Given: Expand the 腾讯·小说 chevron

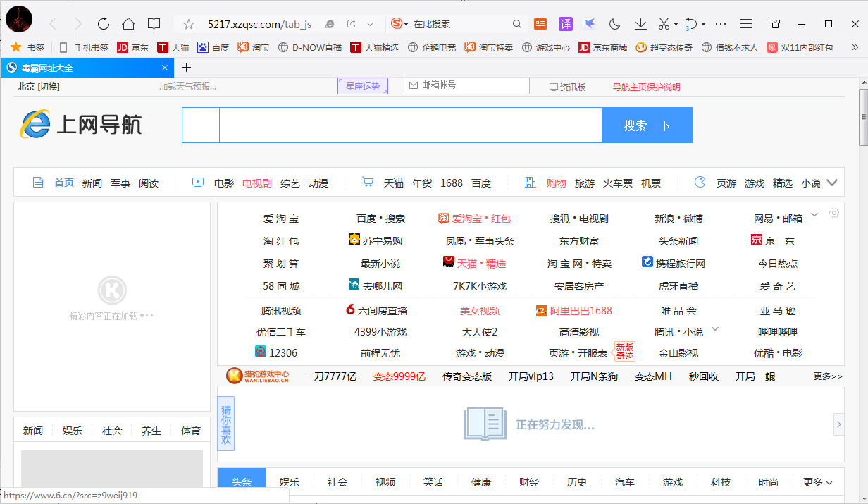Looking at the screenshot, I should [x=714, y=330].
